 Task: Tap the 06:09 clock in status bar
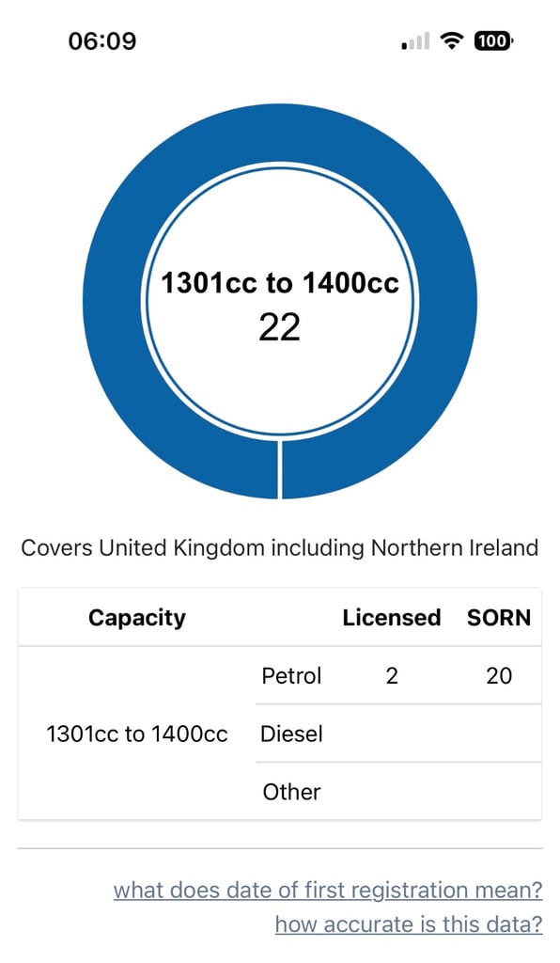coord(102,41)
